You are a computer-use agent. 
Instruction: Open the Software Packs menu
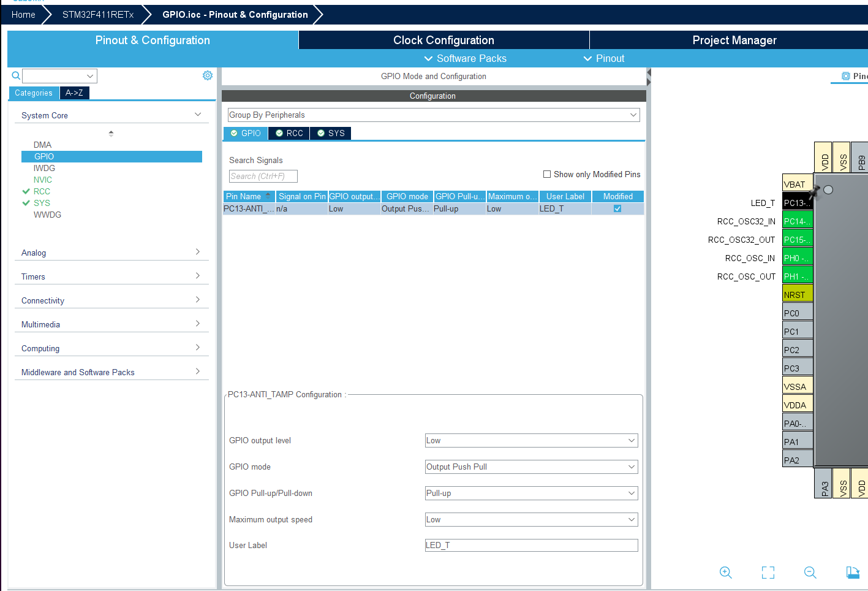(x=466, y=58)
